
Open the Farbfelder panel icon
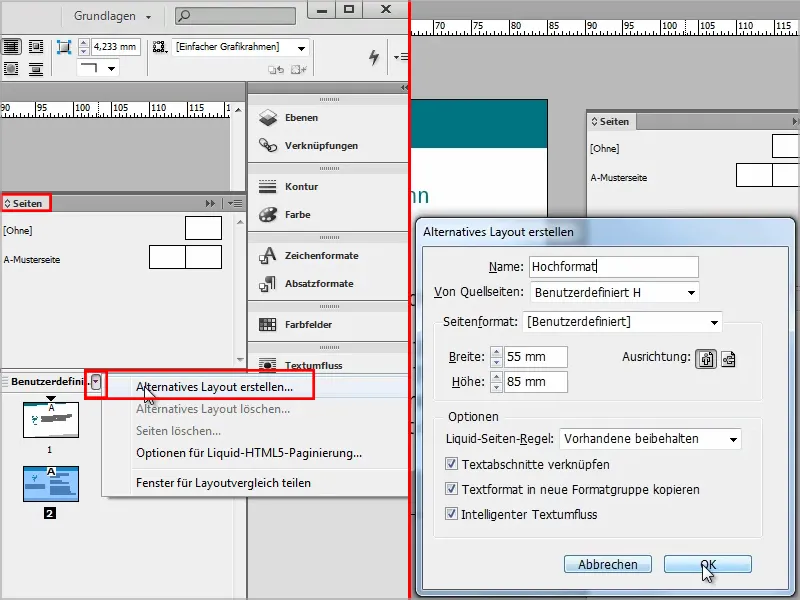click(x=268, y=324)
